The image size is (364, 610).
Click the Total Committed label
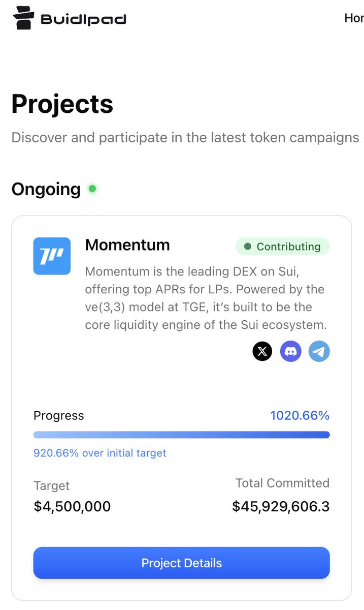click(x=282, y=483)
